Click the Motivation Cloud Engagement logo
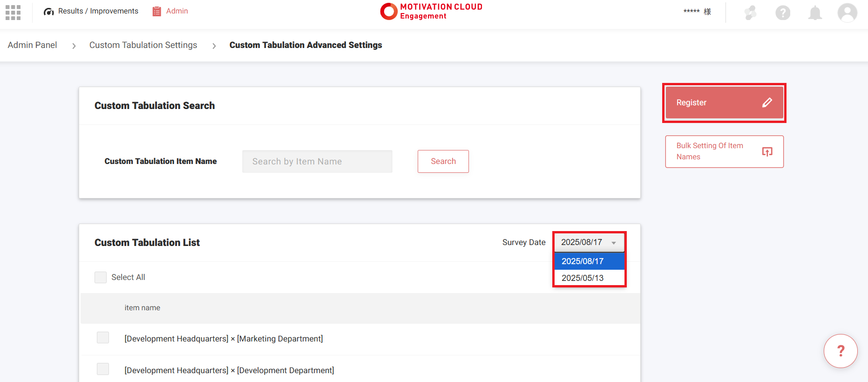Viewport: 868px width, 382px height. (x=431, y=12)
